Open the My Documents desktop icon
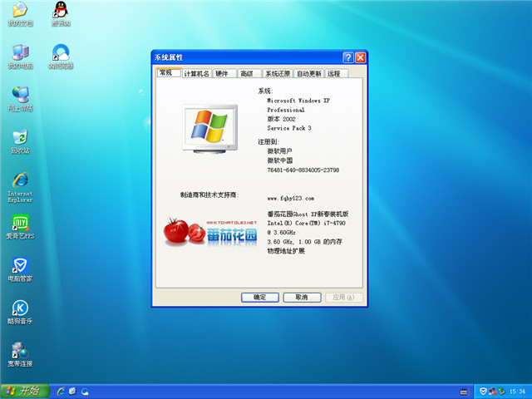The image size is (532, 399). (x=20, y=13)
